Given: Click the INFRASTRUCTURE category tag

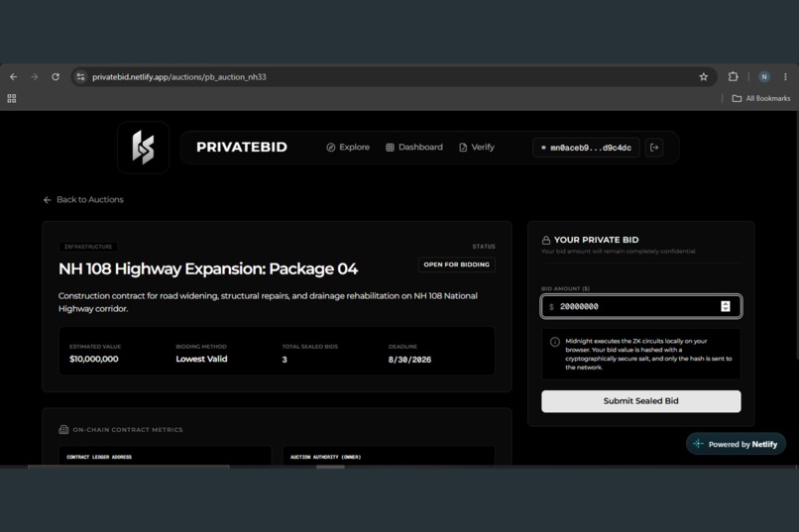Looking at the screenshot, I should (88, 247).
